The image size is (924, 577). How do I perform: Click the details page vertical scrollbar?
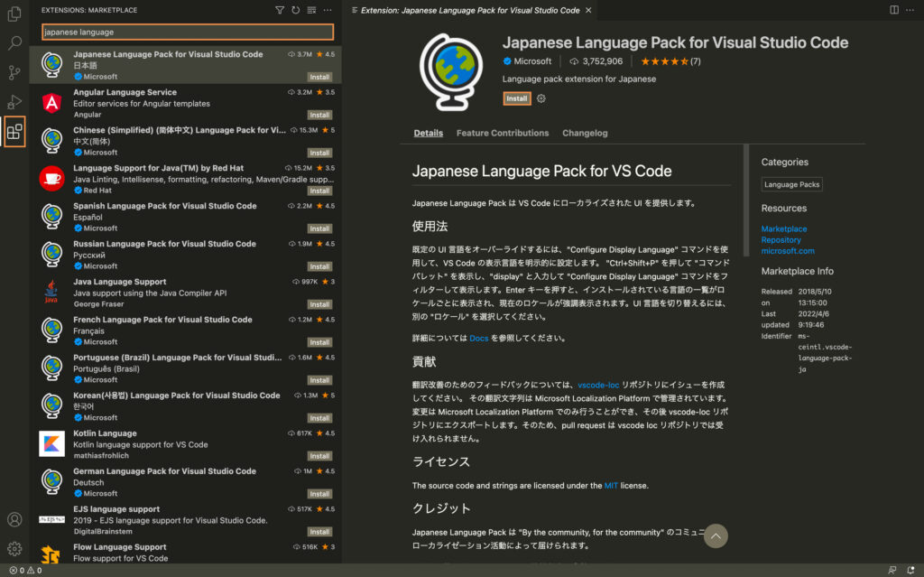(746, 200)
